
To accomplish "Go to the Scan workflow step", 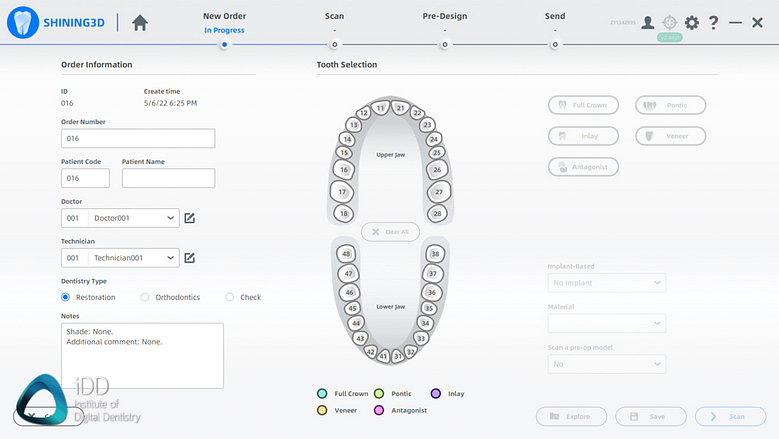I will tap(334, 43).
